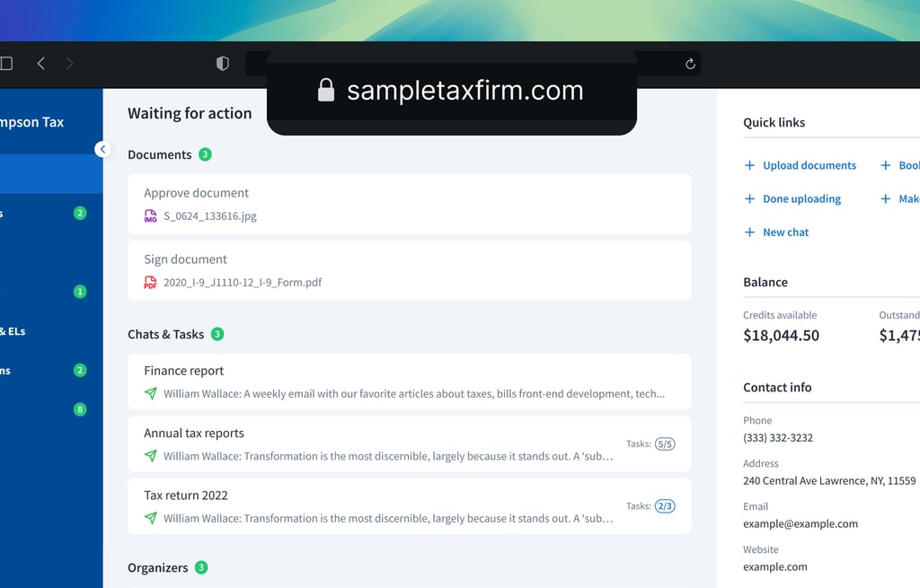The width and height of the screenshot is (920, 588).
Task: Click the Upload documents quick link
Action: pyautogui.click(x=809, y=166)
